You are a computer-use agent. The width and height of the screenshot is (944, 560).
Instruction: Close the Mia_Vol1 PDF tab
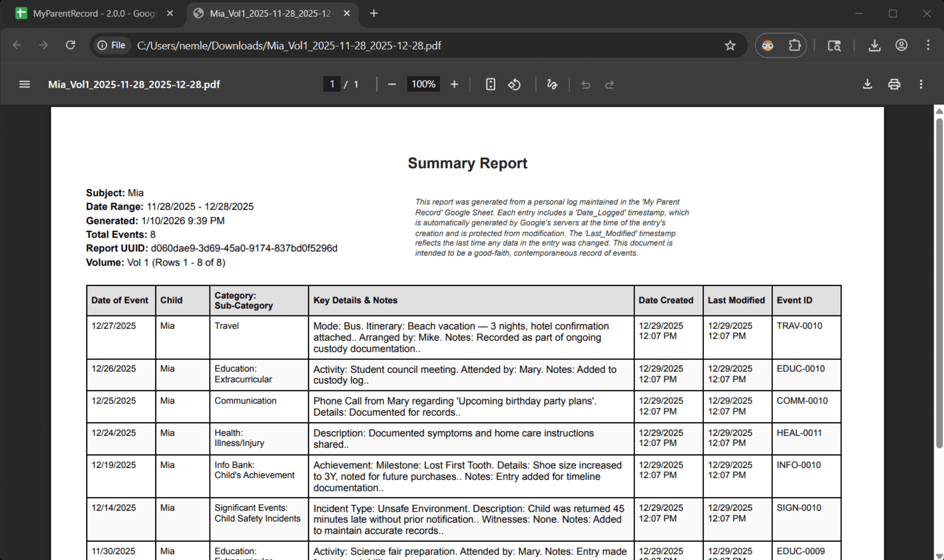tap(347, 14)
